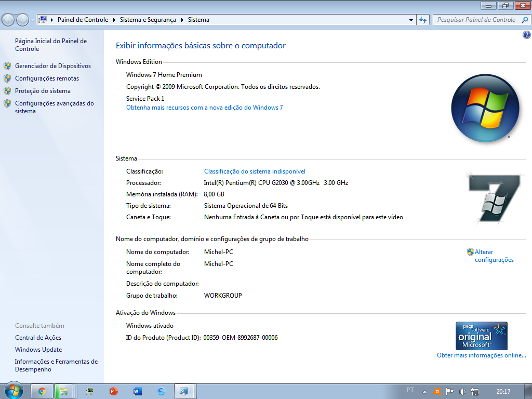Click the Copyright 2009 Microsoft Corporation line
This screenshot has width=532, height=399.
tap(223, 87)
